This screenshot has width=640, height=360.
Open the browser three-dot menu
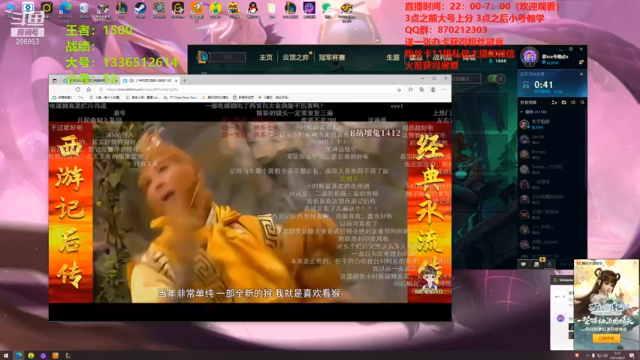444,89
